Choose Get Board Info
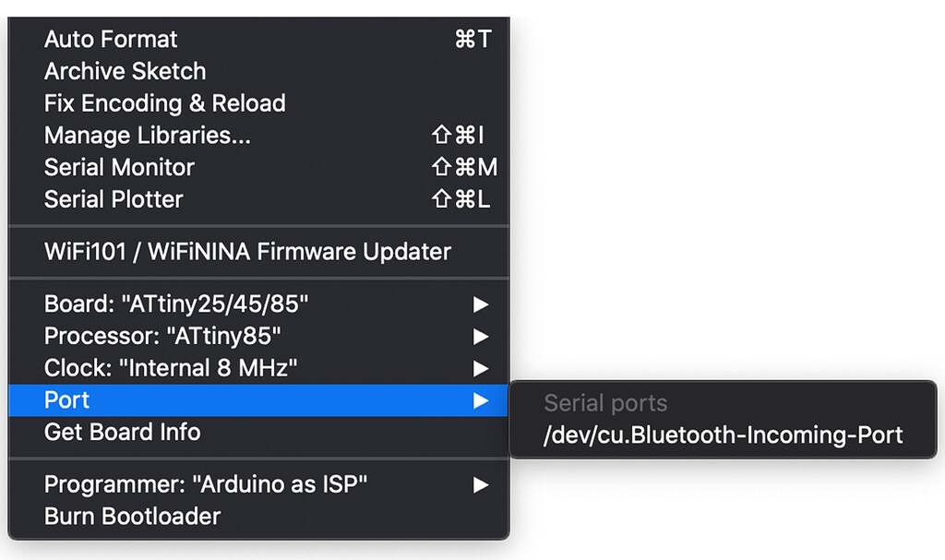The width and height of the screenshot is (945, 560). click(259, 432)
